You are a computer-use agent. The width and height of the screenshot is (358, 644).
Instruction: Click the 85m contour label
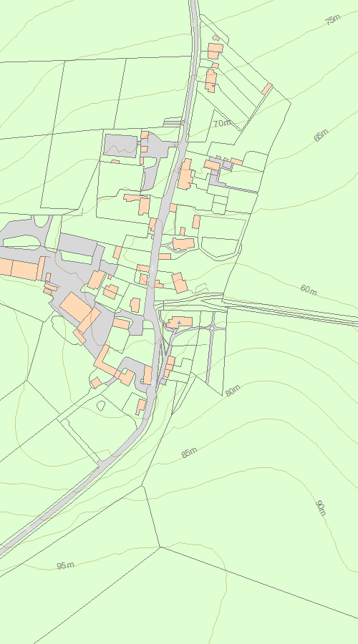(x=189, y=453)
